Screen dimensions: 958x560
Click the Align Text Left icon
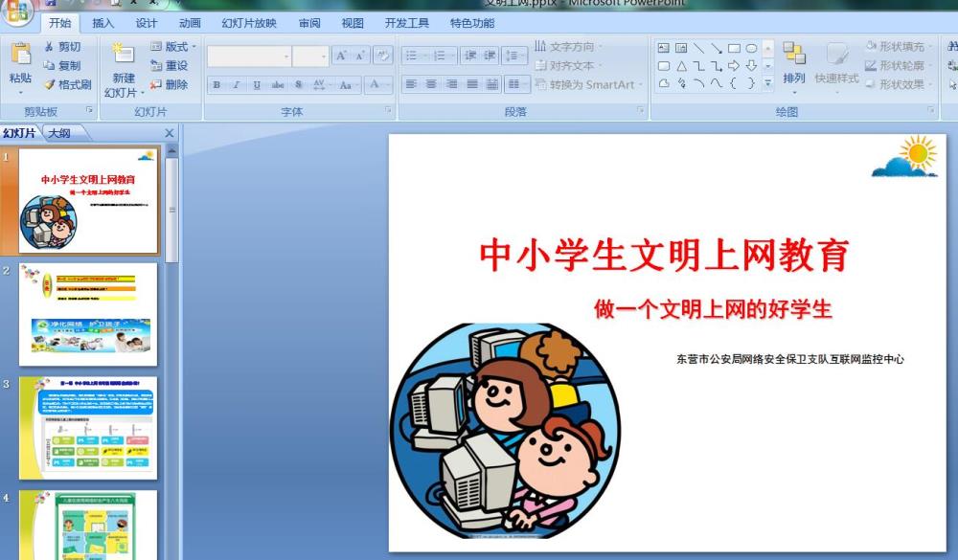411,84
